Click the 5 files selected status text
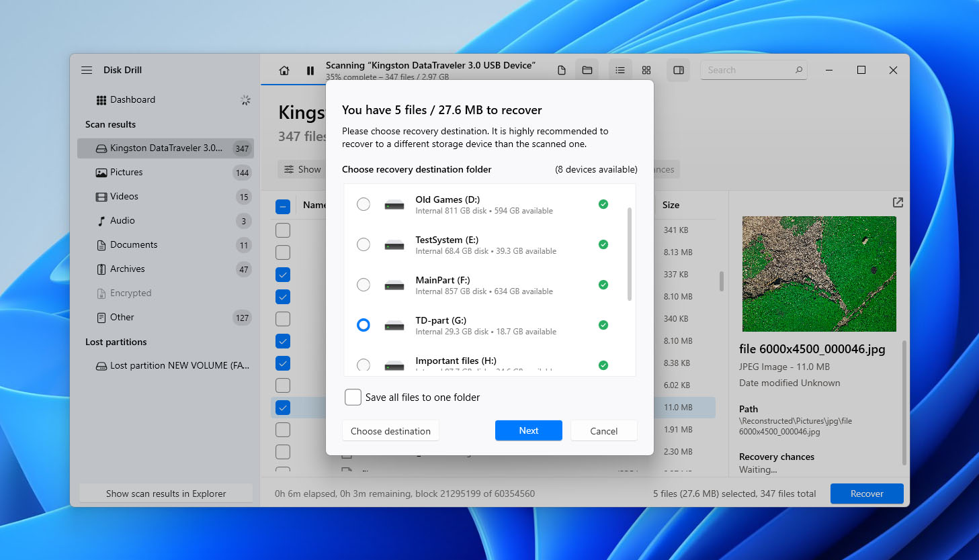 (734, 494)
